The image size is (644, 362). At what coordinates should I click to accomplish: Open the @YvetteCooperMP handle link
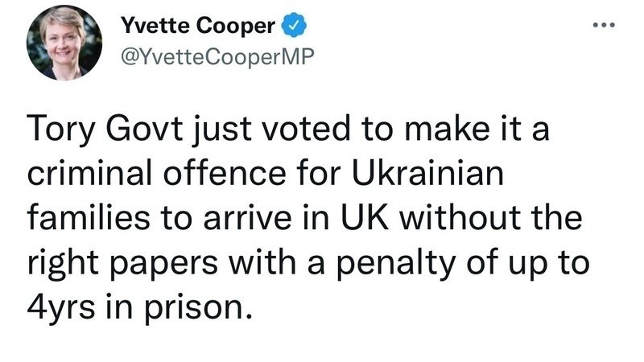coord(216,56)
